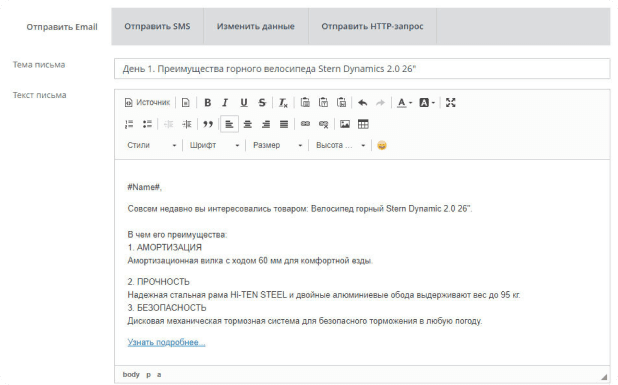Image resolution: width=618 pixels, height=385 pixels.
Task: Switch to the Изменить данные tab
Action: point(255,26)
